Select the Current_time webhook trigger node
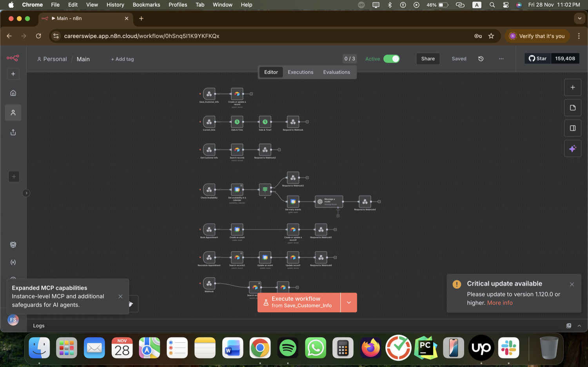Viewport: 588px width, 367px height. point(209,122)
